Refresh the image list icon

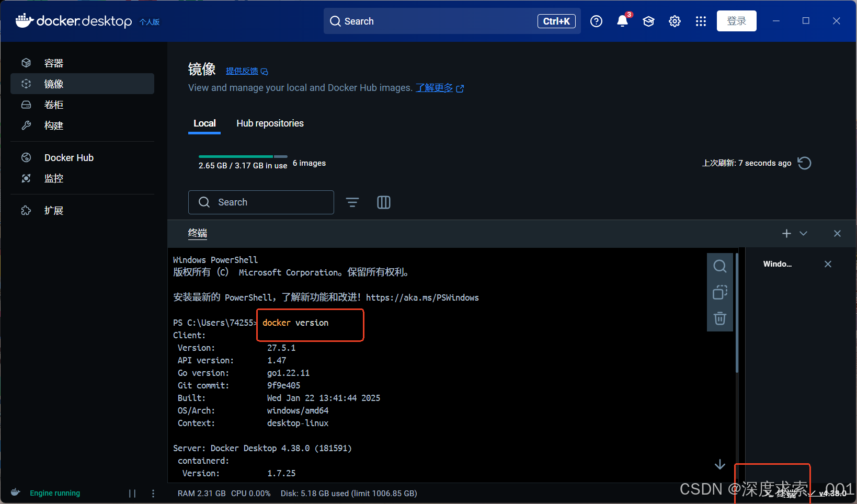tap(804, 163)
